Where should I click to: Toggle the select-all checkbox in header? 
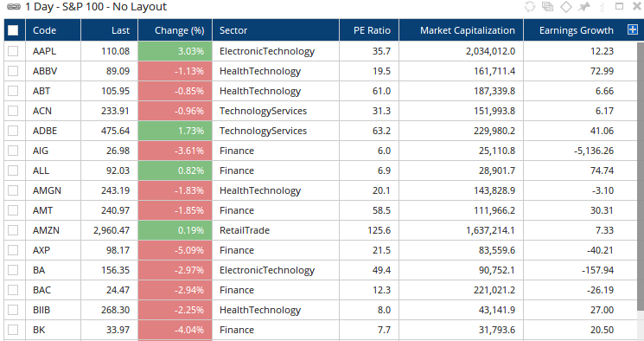click(13, 30)
